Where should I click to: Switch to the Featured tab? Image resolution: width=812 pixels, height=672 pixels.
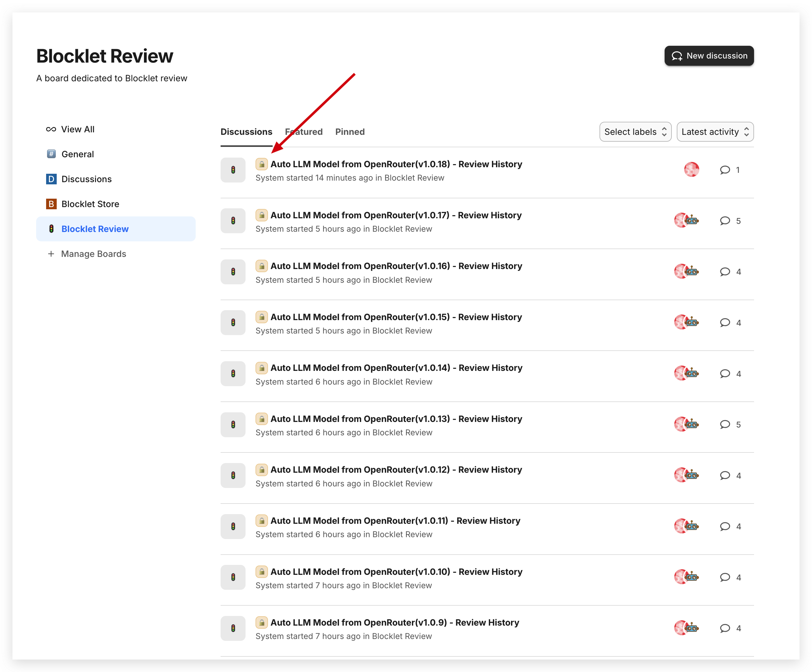303,132
